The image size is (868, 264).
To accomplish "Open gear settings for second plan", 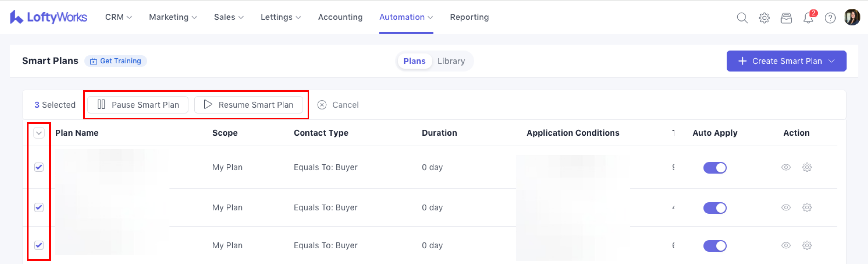I will tap(807, 207).
